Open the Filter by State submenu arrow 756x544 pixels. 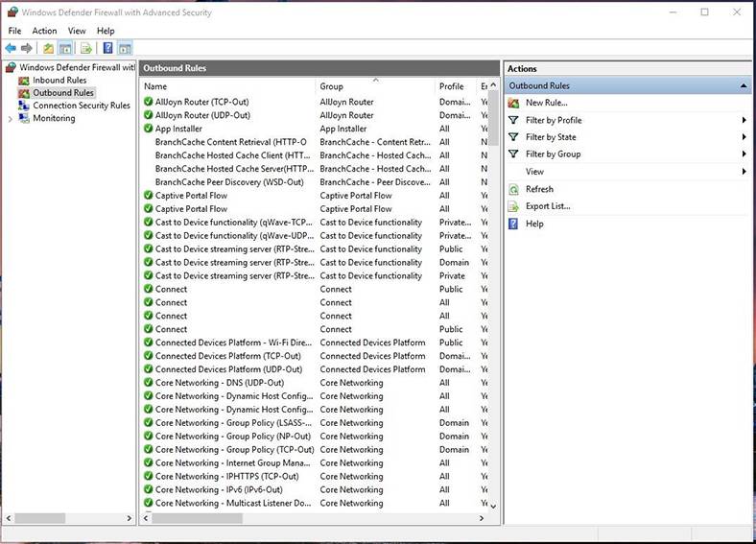click(744, 137)
